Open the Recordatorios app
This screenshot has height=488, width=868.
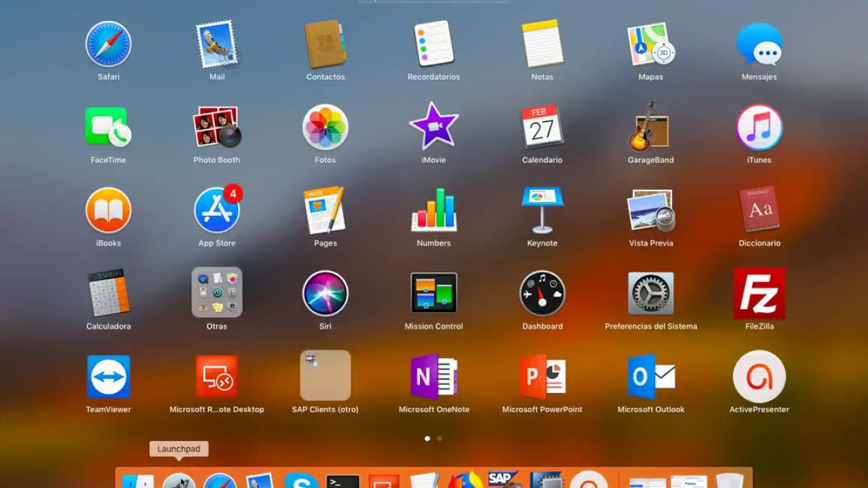click(x=434, y=45)
